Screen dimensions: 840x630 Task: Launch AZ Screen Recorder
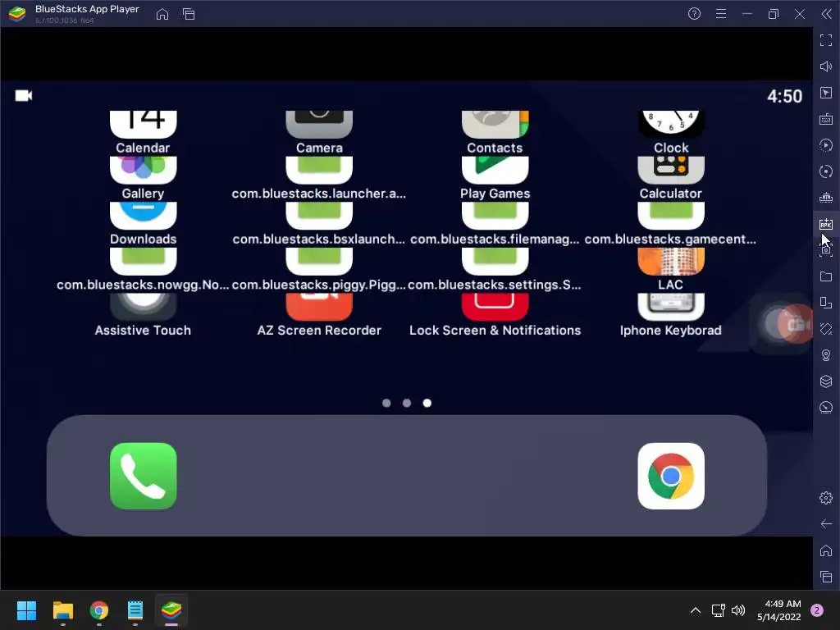point(319,307)
